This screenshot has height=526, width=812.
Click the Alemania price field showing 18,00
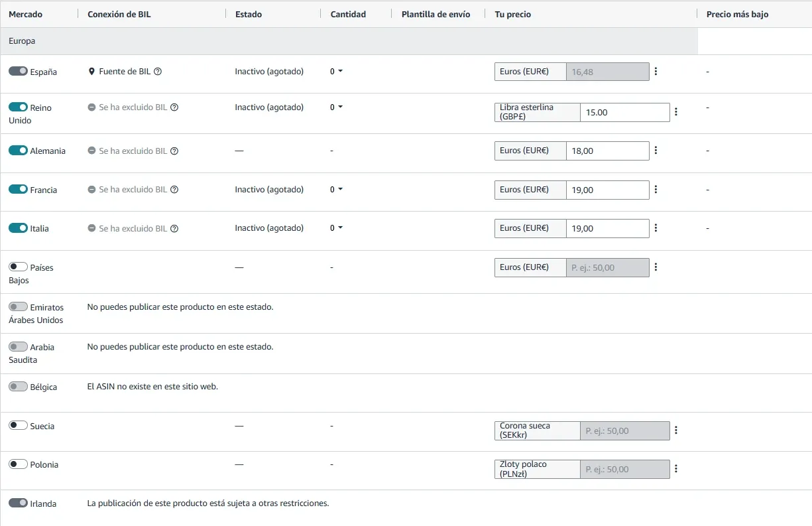[x=608, y=151]
